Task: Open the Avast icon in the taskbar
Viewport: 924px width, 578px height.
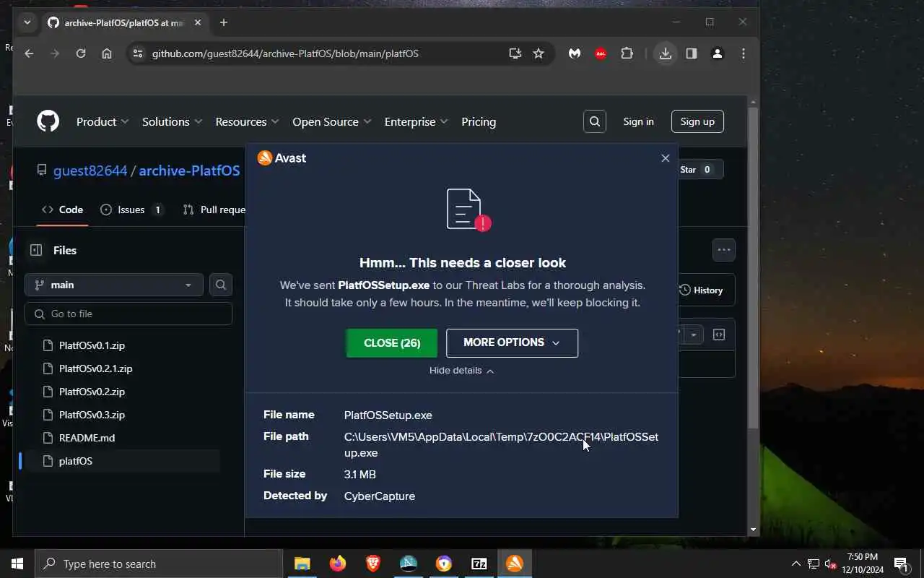Action: 515,564
